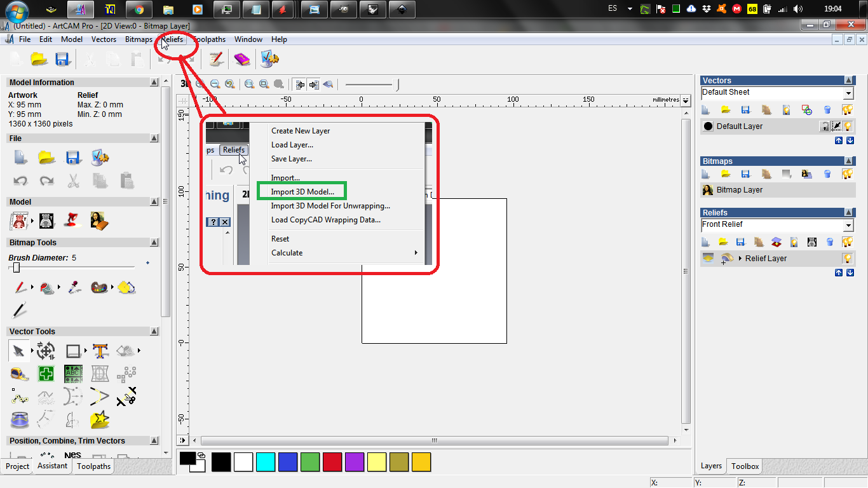Select the red colour swatch

[332, 462]
